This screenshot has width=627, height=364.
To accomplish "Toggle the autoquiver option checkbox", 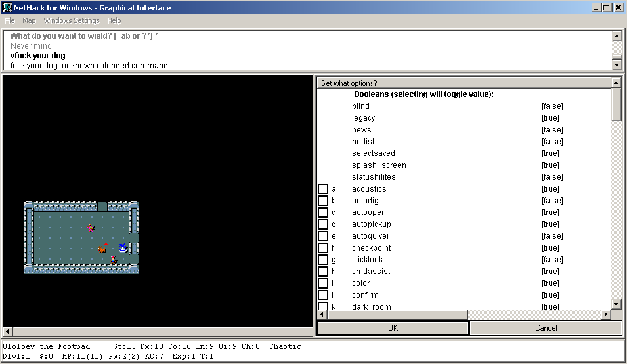I will pos(323,235).
